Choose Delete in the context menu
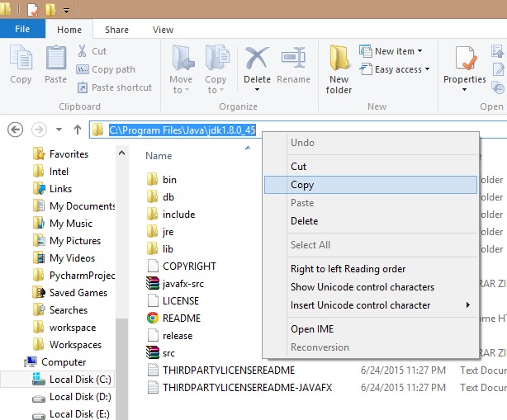The image size is (507, 420). (x=371, y=221)
